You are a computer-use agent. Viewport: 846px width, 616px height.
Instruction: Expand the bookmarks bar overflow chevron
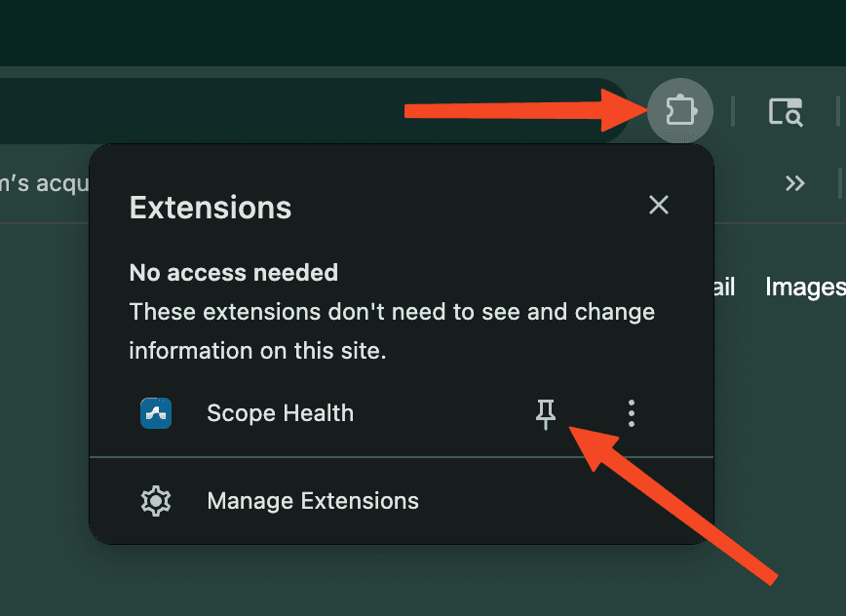click(795, 183)
